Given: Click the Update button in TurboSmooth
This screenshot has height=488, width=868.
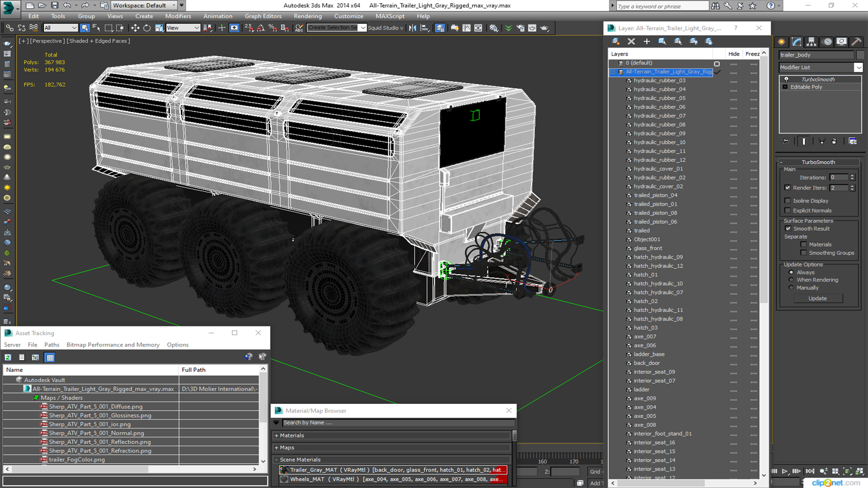Looking at the screenshot, I should [817, 299].
